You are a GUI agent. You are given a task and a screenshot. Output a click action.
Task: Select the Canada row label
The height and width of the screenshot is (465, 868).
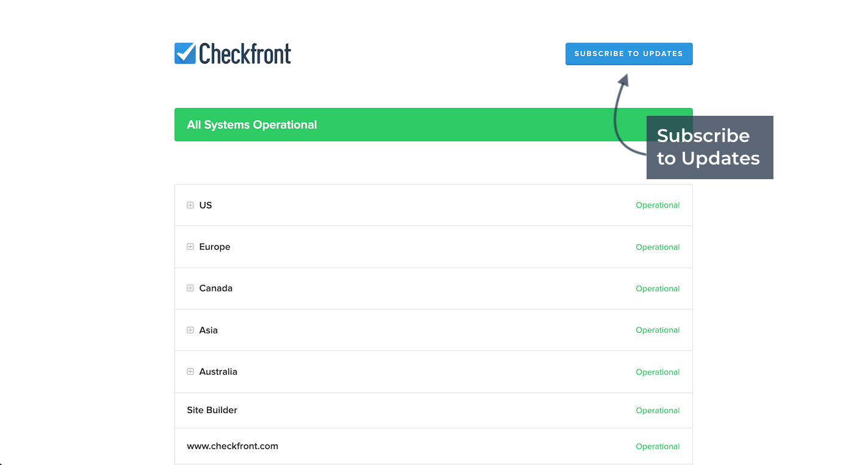tap(216, 288)
